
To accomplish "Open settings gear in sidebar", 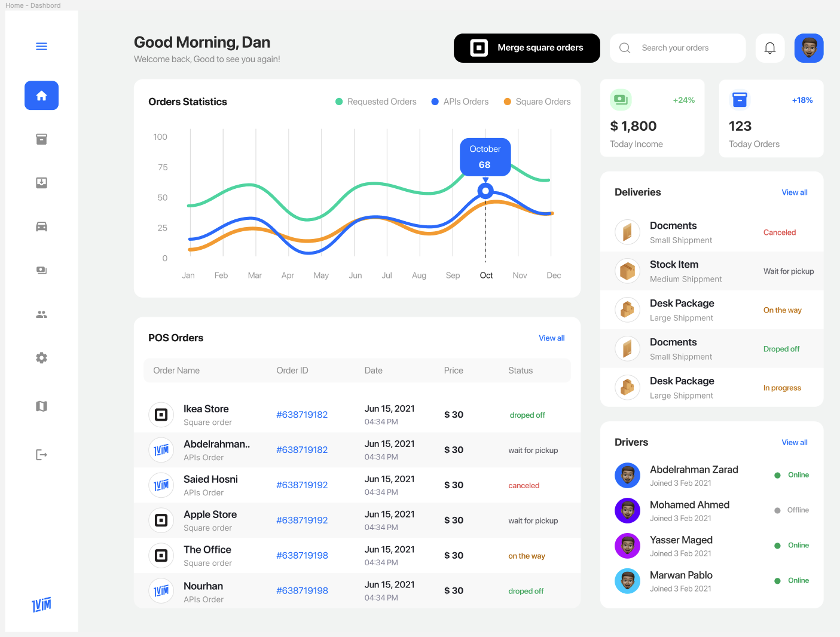I will pyautogui.click(x=41, y=358).
